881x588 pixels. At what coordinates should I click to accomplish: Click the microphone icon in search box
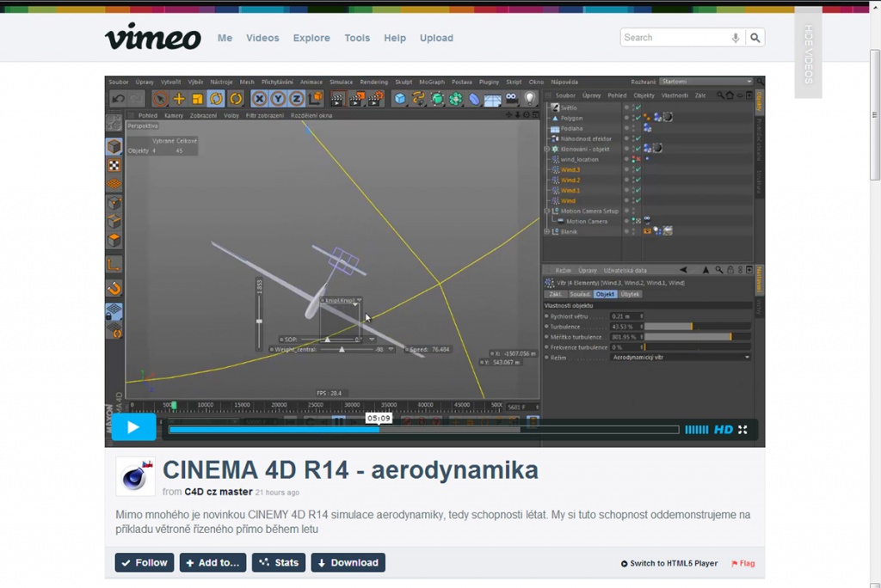tap(736, 38)
